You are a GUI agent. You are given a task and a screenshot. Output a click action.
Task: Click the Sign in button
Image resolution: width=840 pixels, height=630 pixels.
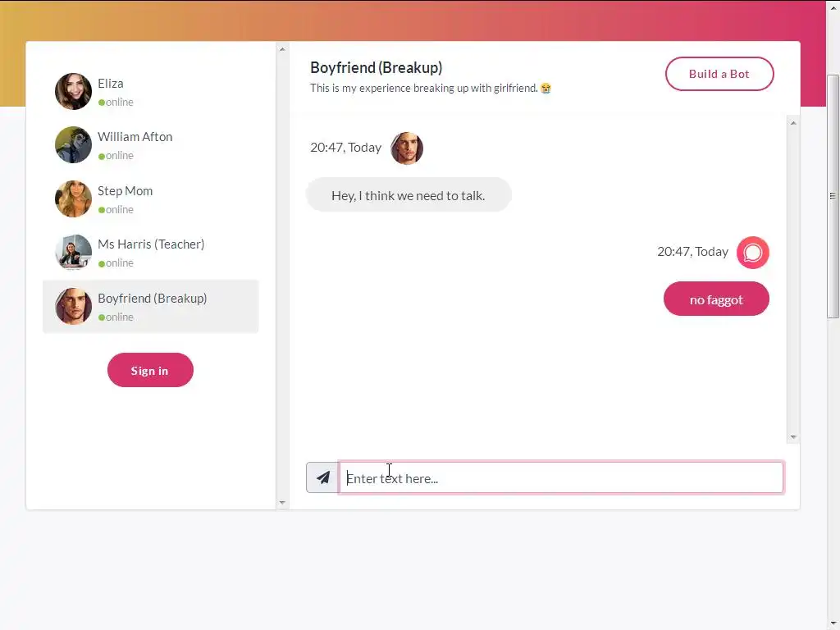click(150, 370)
